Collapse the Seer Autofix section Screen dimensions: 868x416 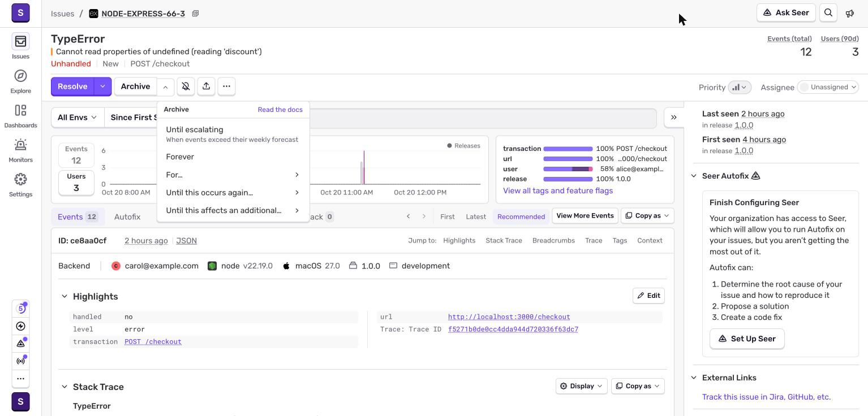[694, 176]
